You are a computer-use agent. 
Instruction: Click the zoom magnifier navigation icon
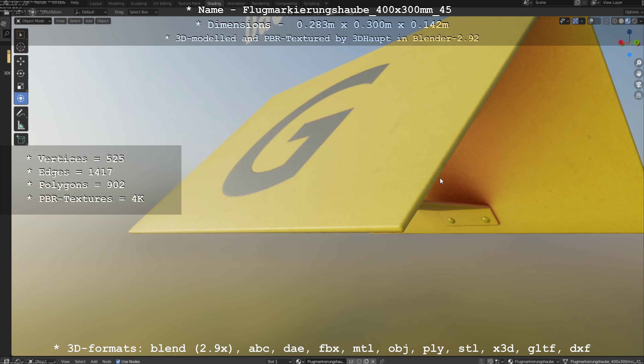(x=638, y=63)
